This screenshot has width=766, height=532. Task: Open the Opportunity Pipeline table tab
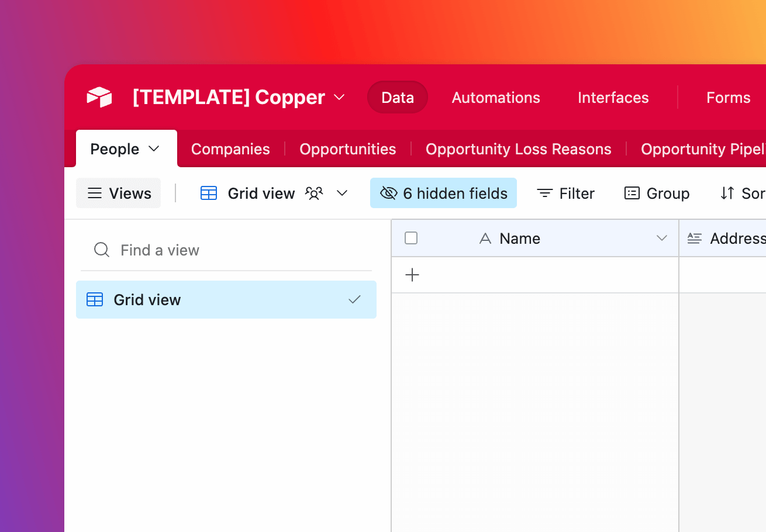point(703,149)
